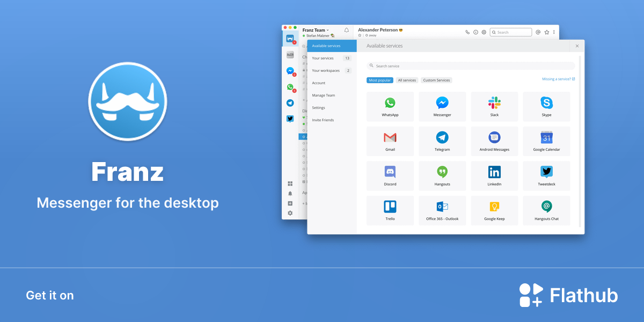
Task: Open the Invite Friends menu item
Action: click(332, 120)
